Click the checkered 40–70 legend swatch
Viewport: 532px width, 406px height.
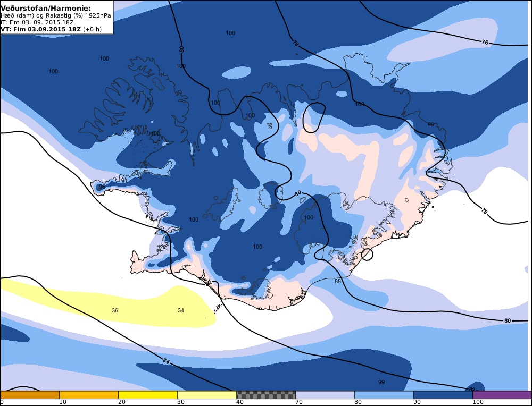pyautogui.click(x=266, y=395)
